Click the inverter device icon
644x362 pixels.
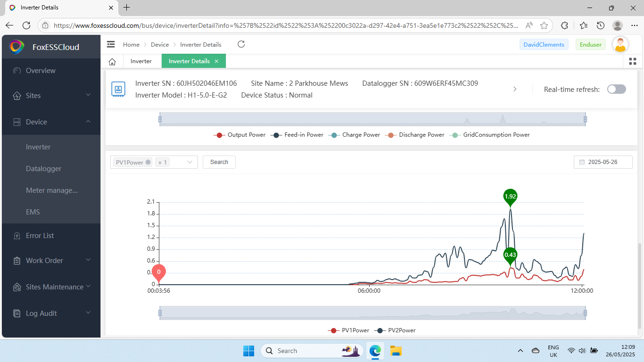pyautogui.click(x=118, y=89)
